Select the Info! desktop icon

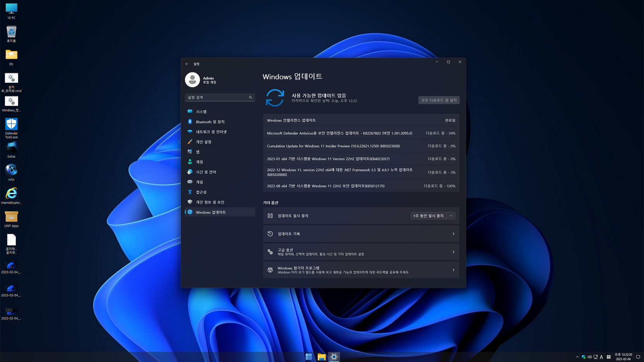(11, 173)
